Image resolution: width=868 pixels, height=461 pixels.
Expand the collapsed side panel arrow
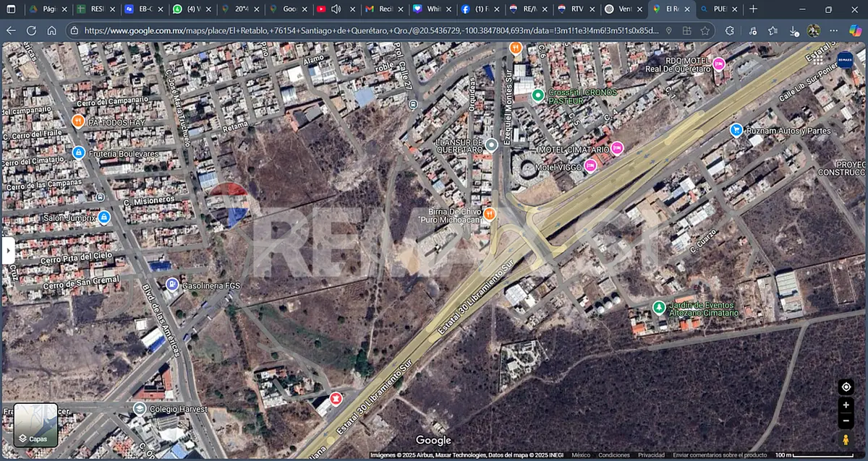tap(8, 251)
